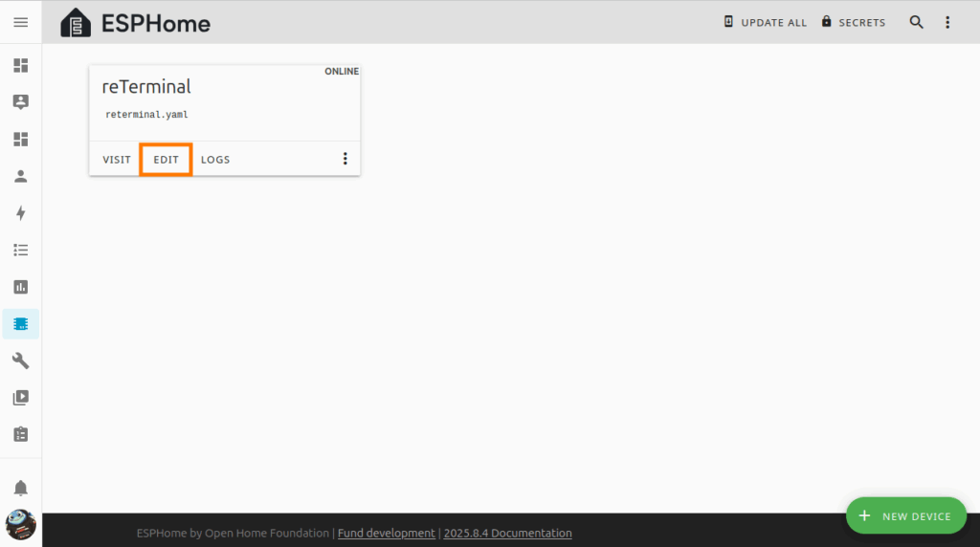The width and height of the screenshot is (980, 547).
Task: Open the second dashboard grid sidebar icon
Action: (21, 140)
